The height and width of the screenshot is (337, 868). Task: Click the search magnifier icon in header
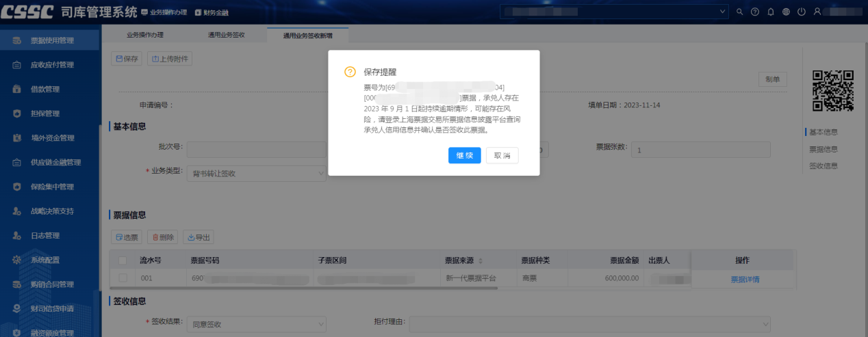tap(739, 12)
